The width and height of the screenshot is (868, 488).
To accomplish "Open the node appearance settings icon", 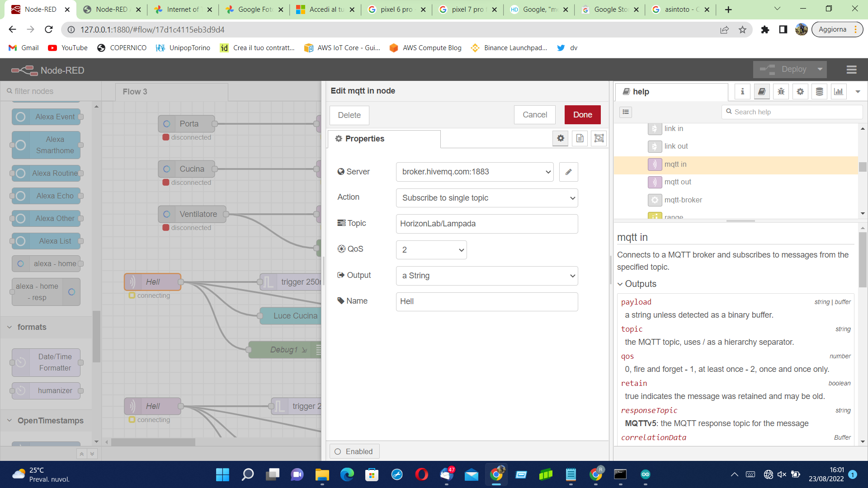I will (x=599, y=138).
